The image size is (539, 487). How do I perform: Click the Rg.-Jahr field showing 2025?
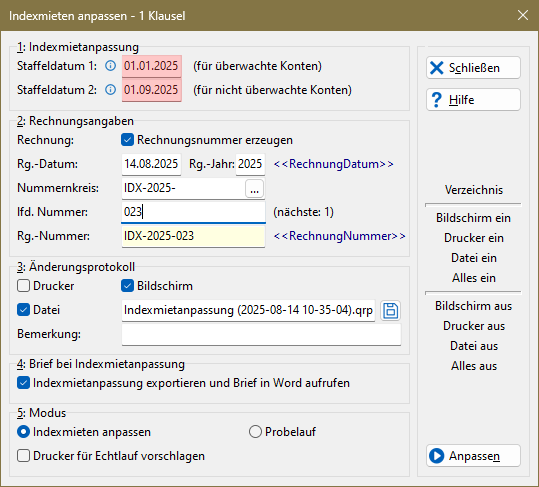coord(250,164)
